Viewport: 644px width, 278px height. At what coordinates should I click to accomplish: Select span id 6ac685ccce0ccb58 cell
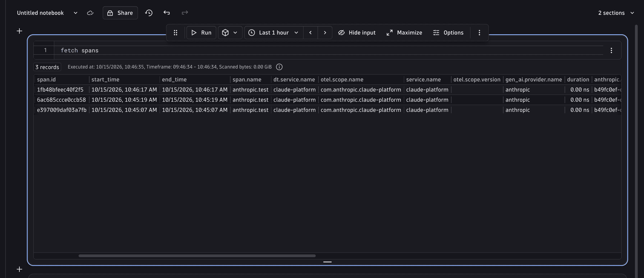[x=61, y=100]
